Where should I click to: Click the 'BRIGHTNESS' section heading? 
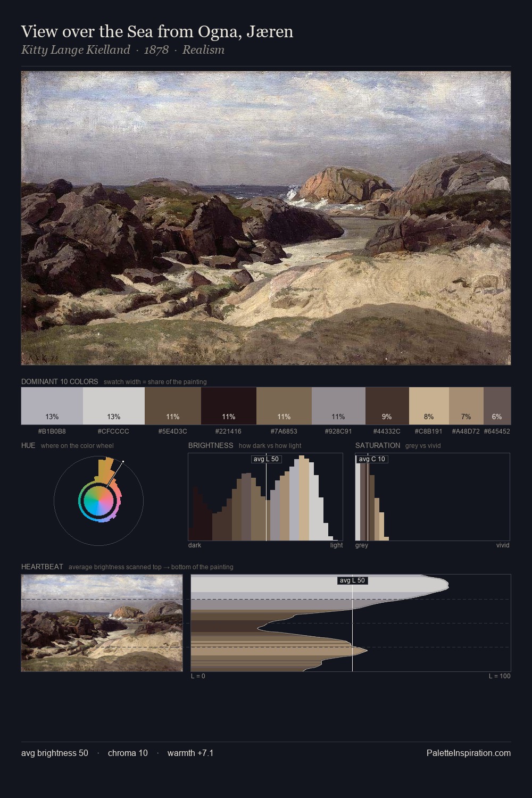point(211,445)
